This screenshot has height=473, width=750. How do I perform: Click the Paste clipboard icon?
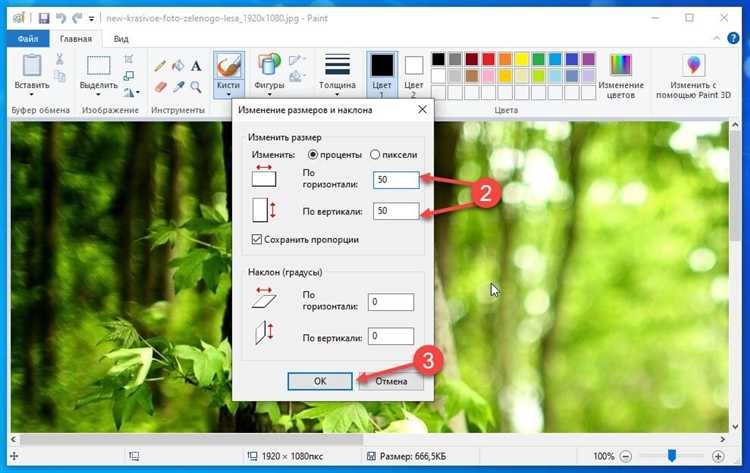pos(32,65)
